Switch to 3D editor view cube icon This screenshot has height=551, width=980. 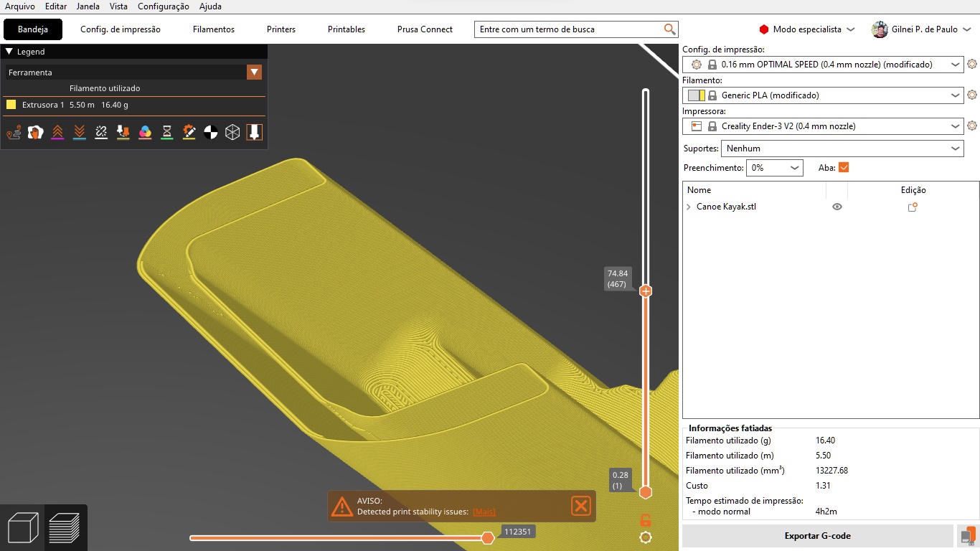[22, 528]
